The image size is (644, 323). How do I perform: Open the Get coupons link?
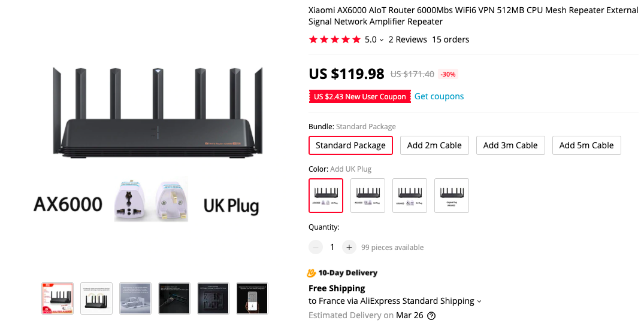(x=439, y=96)
